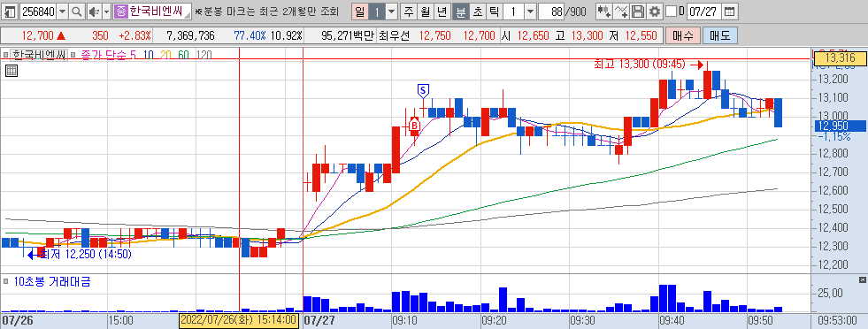This screenshot has width=868, height=329.
Task: Click the 매도 sell button
Action: [719, 36]
